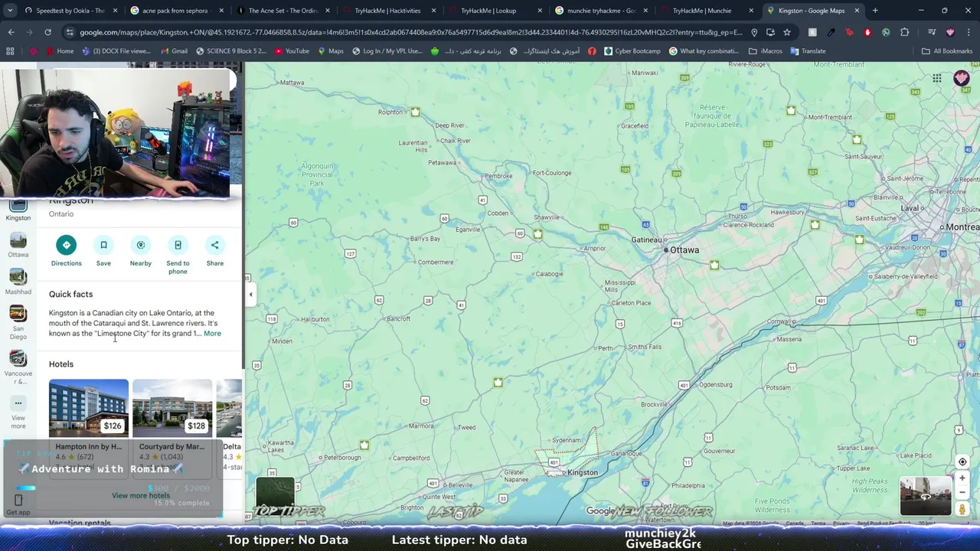Open Directions to Kingston
Viewport: 980px width, 551px height.
click(x=66, y=251)
